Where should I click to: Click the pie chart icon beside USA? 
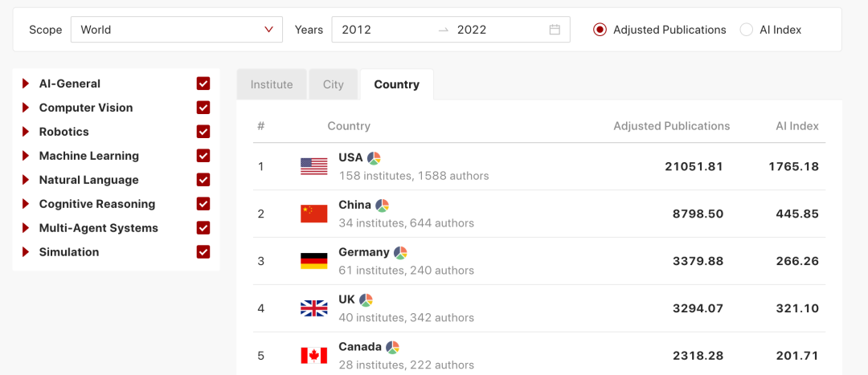click(x=374, y=157)
